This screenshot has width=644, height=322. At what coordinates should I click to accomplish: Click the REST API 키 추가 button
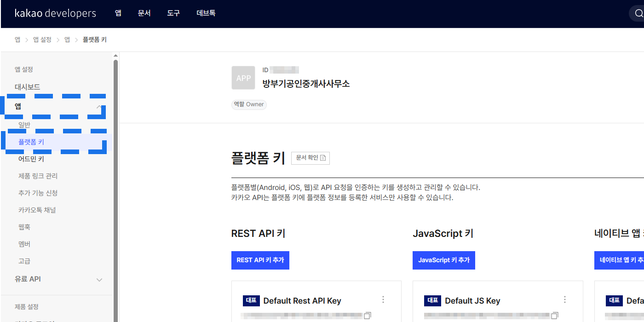pos(260,260)
